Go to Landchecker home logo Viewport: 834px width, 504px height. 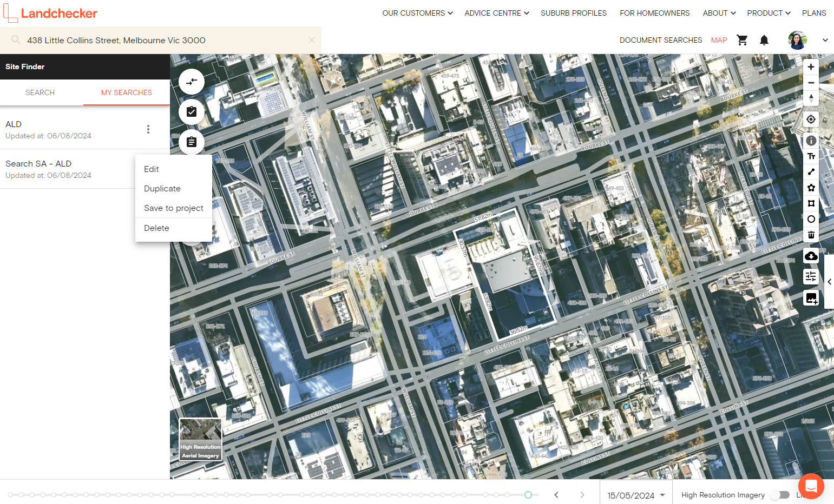(50, 13)
